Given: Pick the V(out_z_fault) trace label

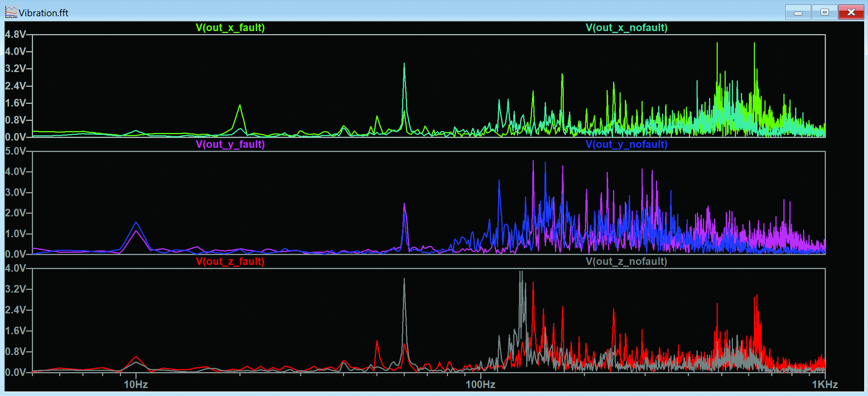Looking at the screenshot, I should click(x=230, y=261).
